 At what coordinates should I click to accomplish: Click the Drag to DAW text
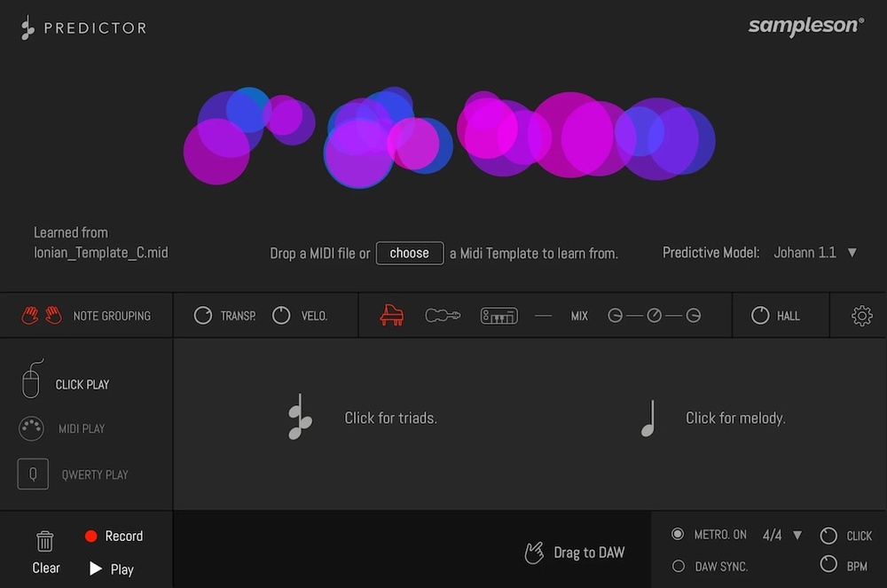pyautogui.click(x=589, y=553)
